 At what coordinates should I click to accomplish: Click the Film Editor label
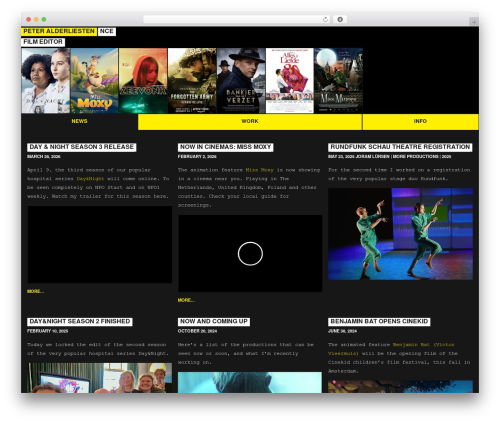pos(43,42)
